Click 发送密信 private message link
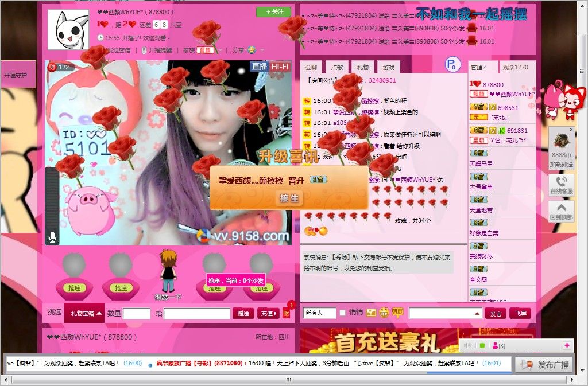This screenshot has height=386, width=588. click(119, 50)
